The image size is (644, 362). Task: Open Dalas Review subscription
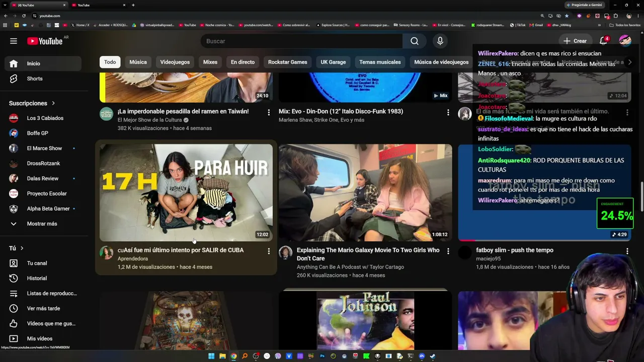(x=43, y=178)
